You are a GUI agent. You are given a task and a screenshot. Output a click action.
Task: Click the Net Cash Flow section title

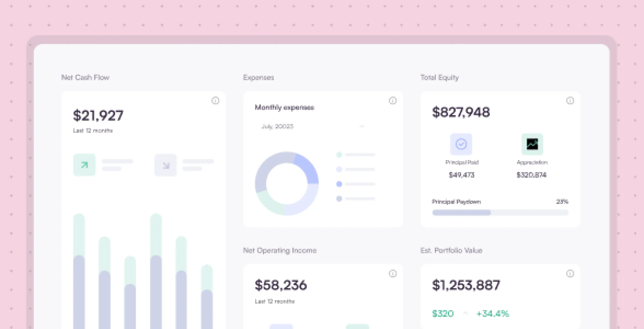pos(85,78)
